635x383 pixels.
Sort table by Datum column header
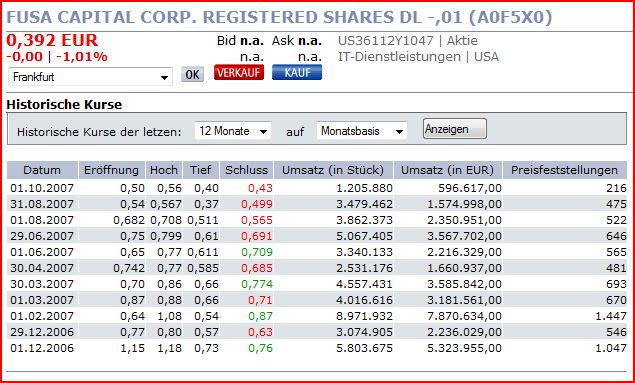42,170
